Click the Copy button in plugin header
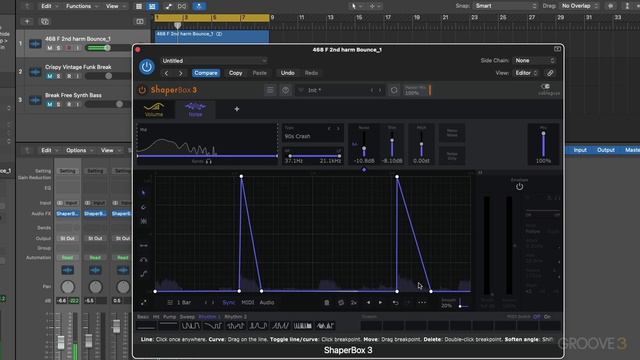This screenshot has height=360, width=640. click(236, 73)
